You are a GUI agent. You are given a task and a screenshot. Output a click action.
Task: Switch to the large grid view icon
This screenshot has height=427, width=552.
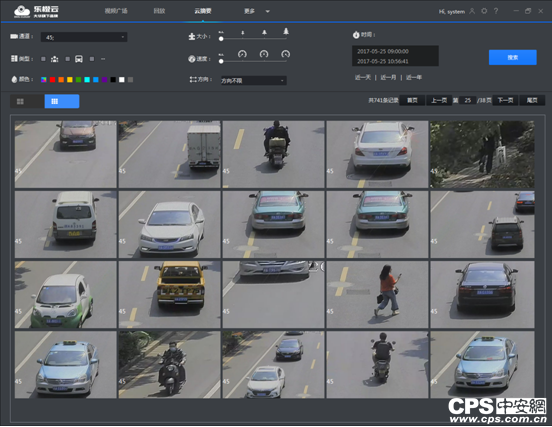[x=20, y=101]
